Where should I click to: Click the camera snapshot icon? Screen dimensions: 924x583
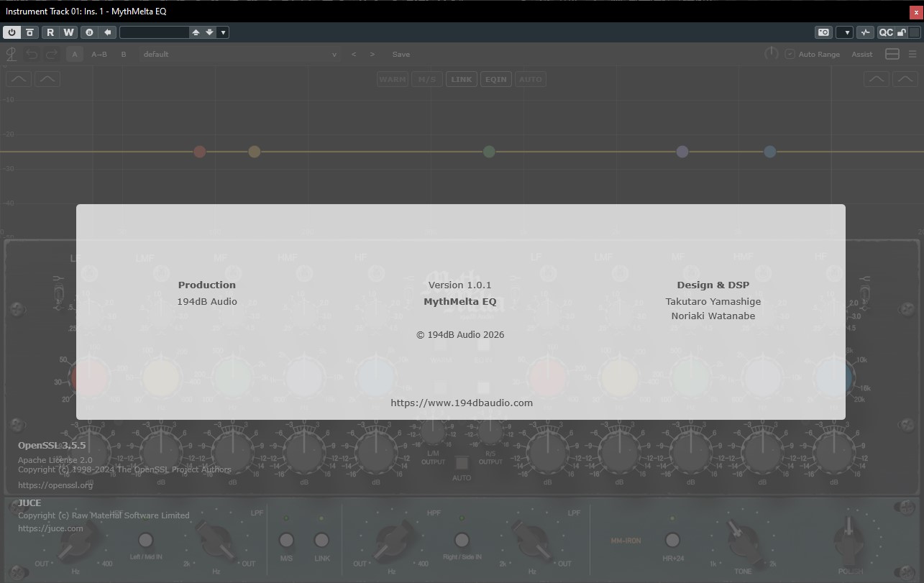823,32
